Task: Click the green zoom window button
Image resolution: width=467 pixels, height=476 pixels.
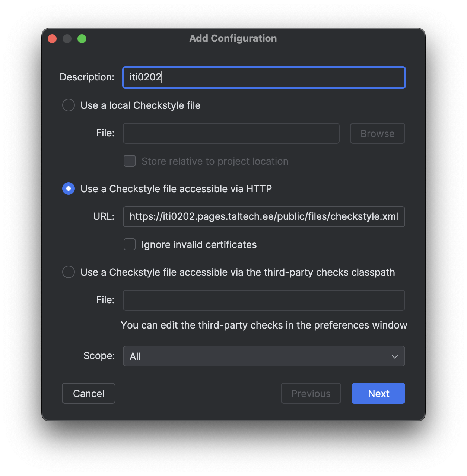Action: tap(82, 39)
